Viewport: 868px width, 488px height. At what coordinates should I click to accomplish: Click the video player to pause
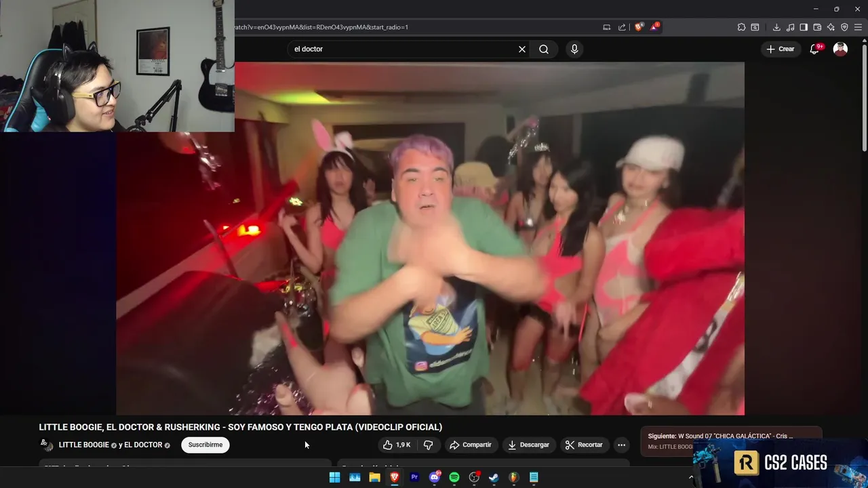click(430, 239)
